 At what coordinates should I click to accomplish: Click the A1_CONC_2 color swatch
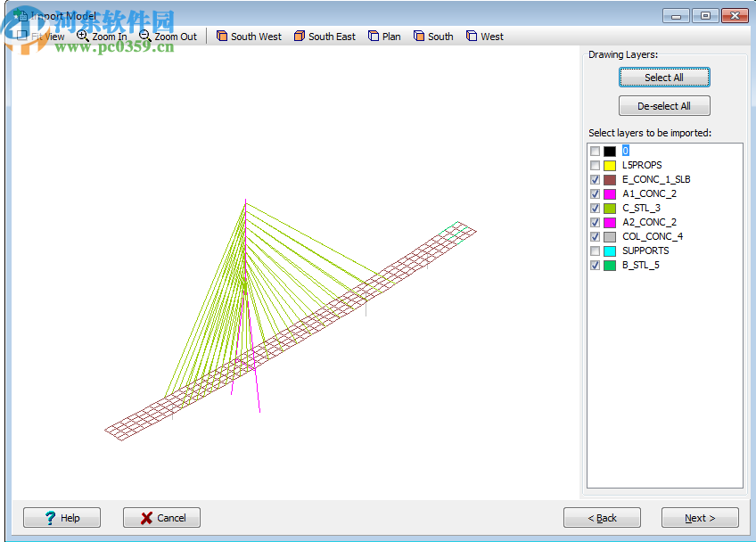pyautogui.click(x=611, y=193)
